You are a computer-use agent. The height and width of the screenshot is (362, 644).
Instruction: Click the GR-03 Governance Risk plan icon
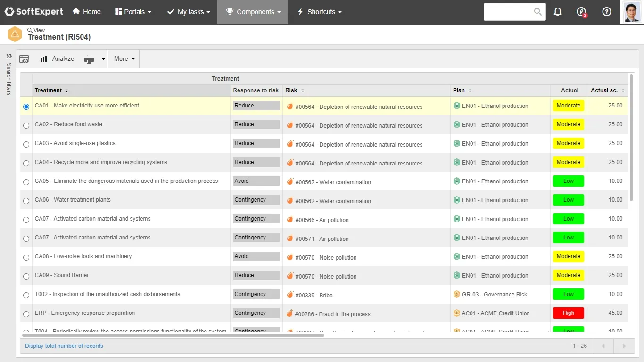click(x=456, y=294)
